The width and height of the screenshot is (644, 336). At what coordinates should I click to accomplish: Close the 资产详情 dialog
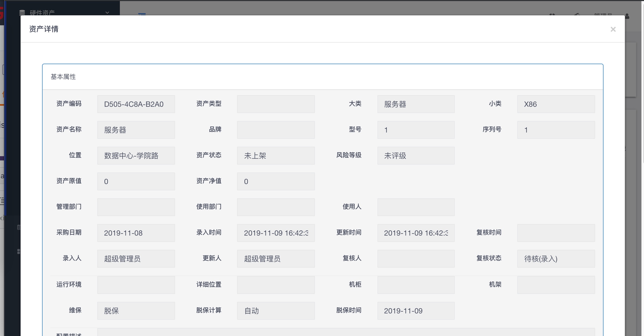(613, 29)
